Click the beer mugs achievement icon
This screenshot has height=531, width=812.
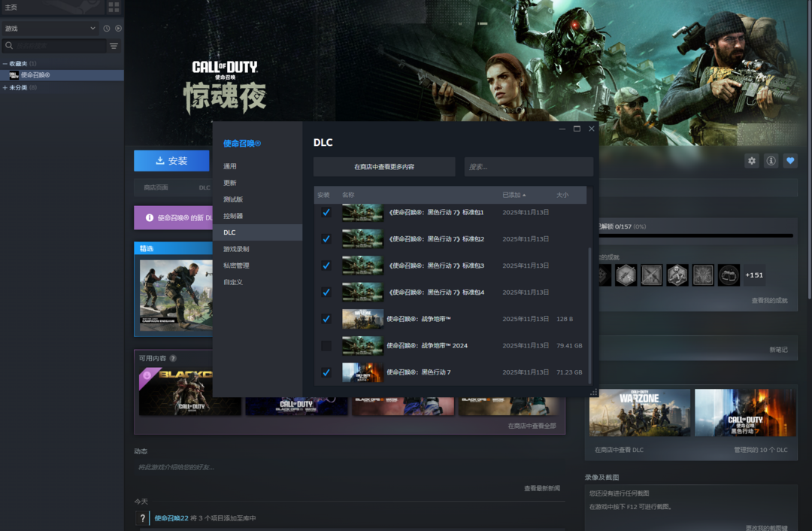pyautogui.click(x=729, y=275)
